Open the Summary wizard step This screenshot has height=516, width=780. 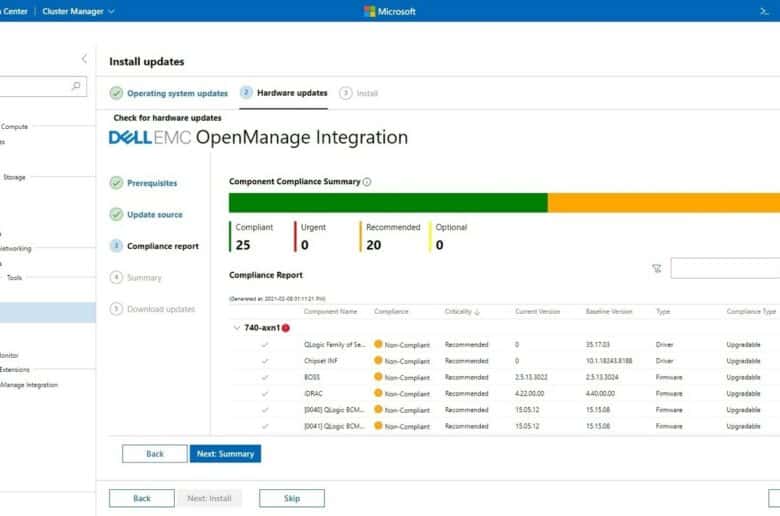point(135,277)
